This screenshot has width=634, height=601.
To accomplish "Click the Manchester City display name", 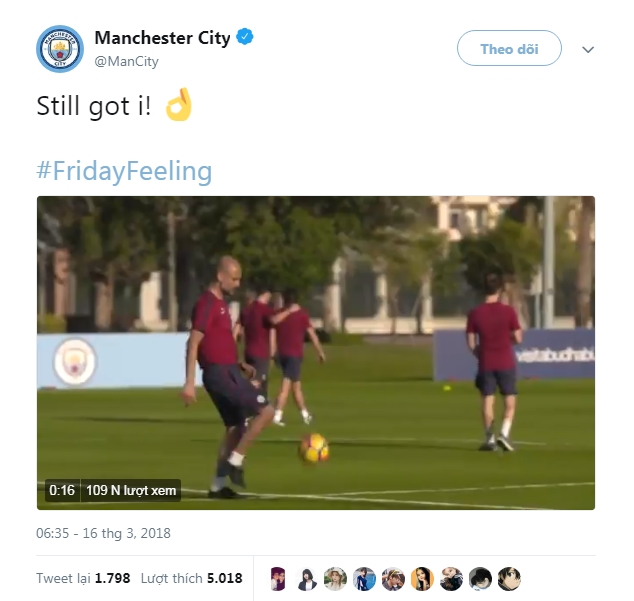I will (x=162, y=38).
